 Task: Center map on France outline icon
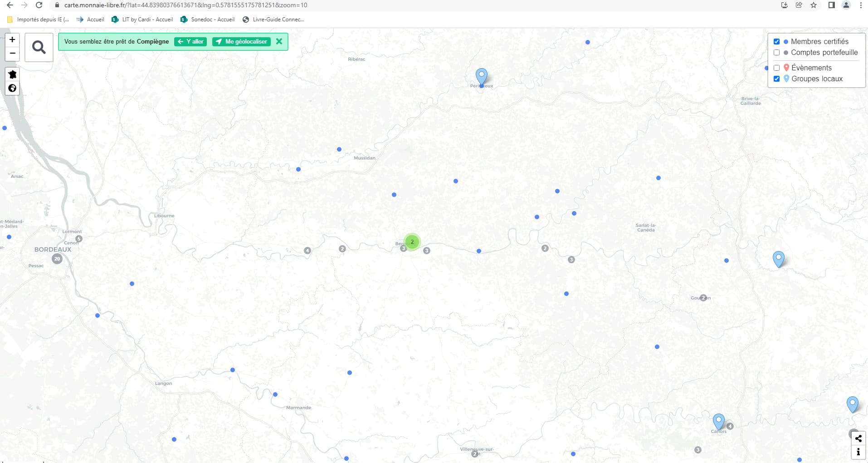12,74
